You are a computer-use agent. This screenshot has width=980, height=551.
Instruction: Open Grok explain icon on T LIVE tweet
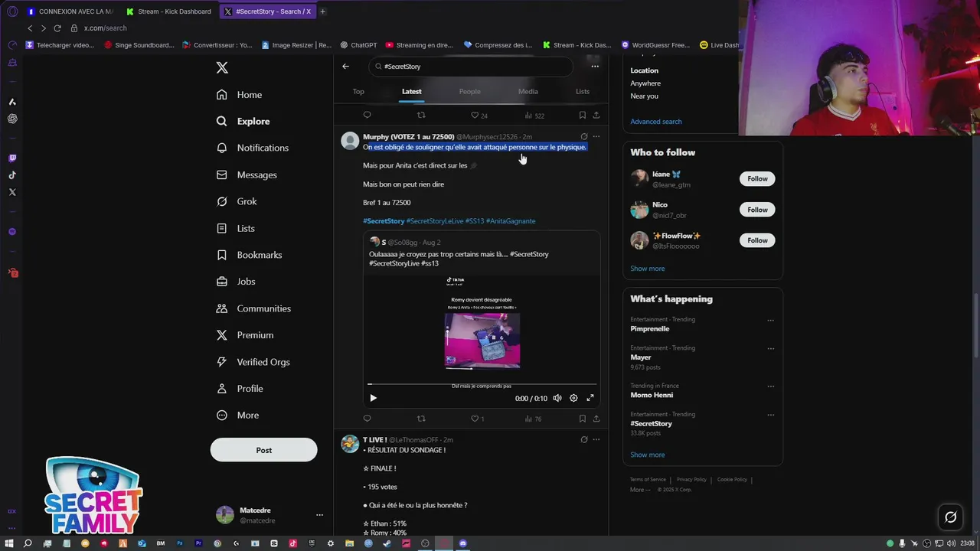[x=584, y=439]
